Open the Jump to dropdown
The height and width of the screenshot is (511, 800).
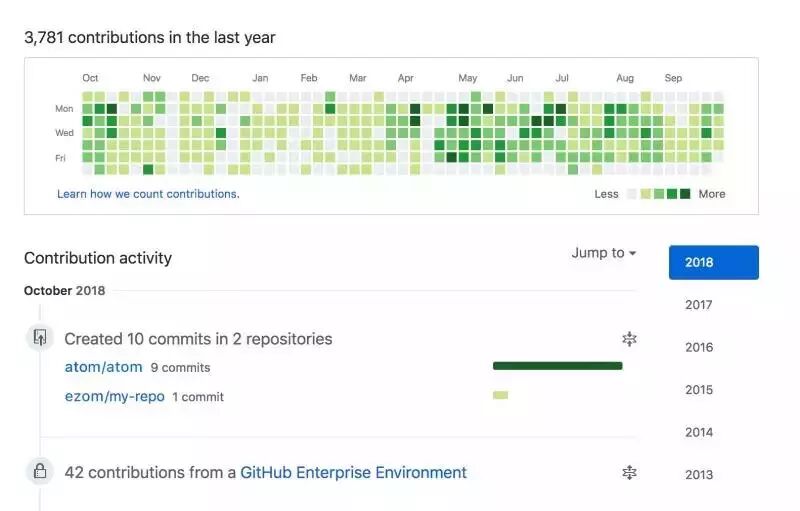coord(603,253)
